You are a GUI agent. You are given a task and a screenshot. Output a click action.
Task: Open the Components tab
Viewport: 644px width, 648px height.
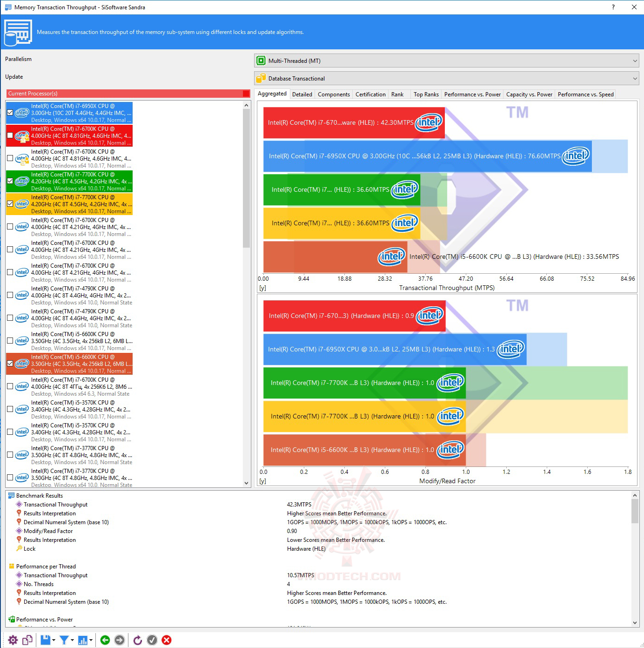tap(334, 94)
